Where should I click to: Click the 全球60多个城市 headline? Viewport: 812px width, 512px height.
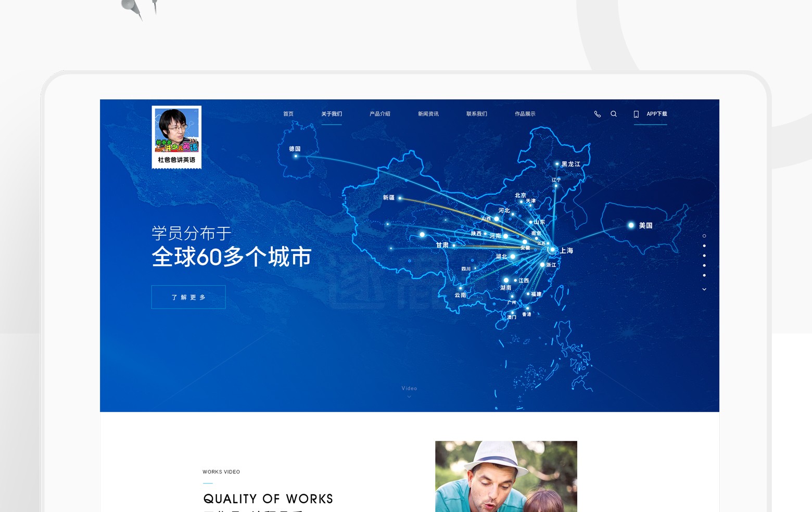pyautogui.click(x=232, y=257)
